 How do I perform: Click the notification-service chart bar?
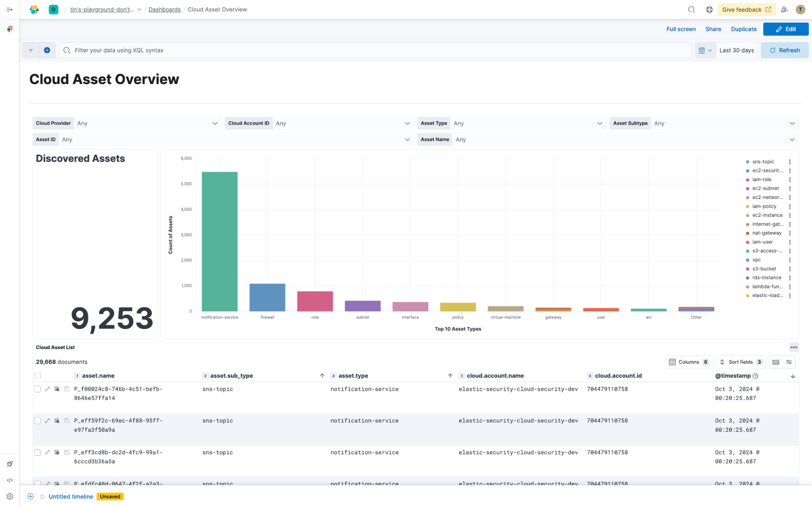coord(220,242)
